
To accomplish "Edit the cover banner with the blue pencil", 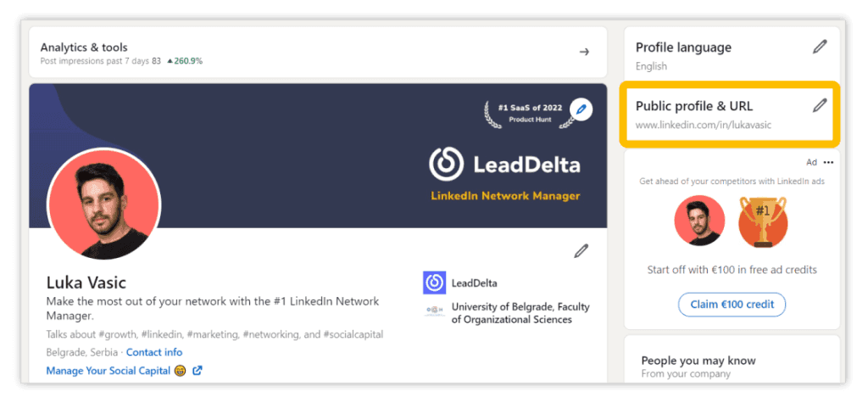I will (581, 109).
